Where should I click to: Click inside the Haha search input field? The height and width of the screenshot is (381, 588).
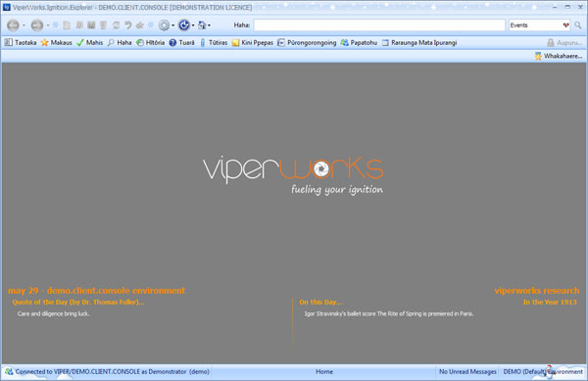[379, 25]
